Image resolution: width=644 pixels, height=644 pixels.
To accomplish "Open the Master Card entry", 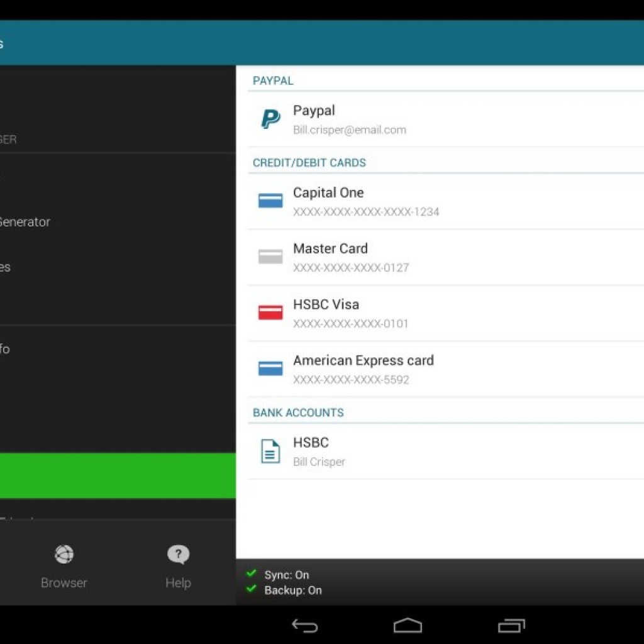I will 446,257.
